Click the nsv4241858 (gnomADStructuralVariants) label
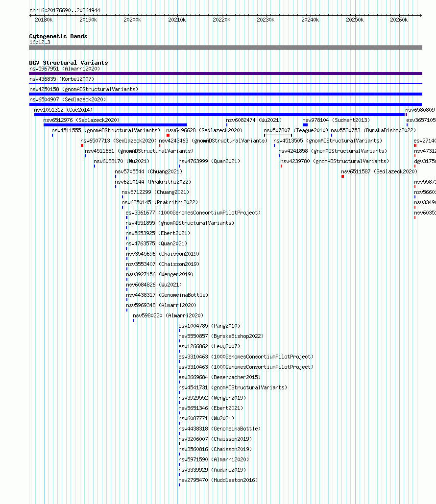Screen dimensions: 436x504 (x=333, y=151)
